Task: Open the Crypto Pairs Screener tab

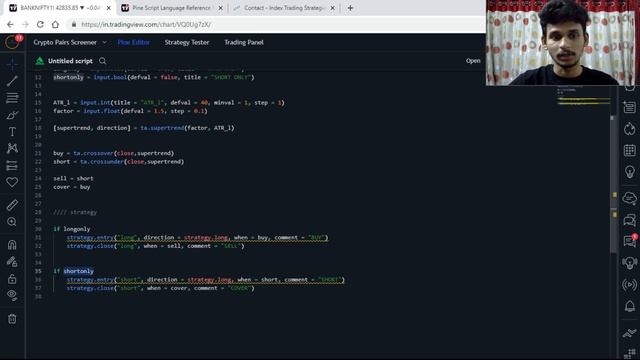Action: (65, 42)
